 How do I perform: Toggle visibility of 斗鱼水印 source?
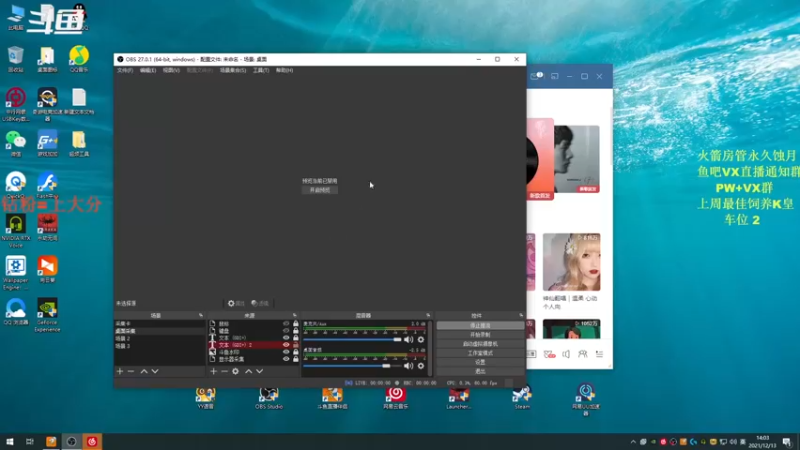(286, 352)
